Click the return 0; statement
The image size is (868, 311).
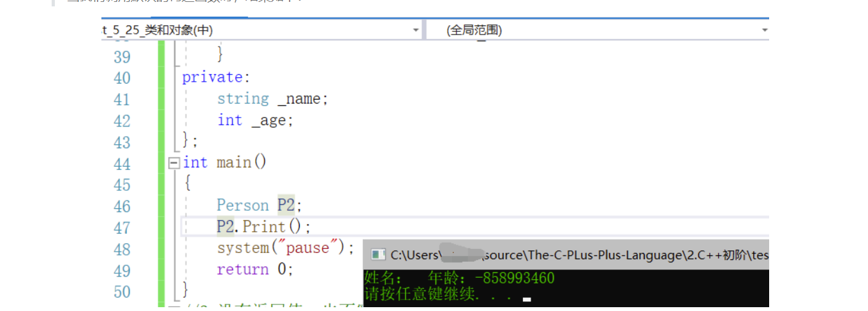pos(255,269)
